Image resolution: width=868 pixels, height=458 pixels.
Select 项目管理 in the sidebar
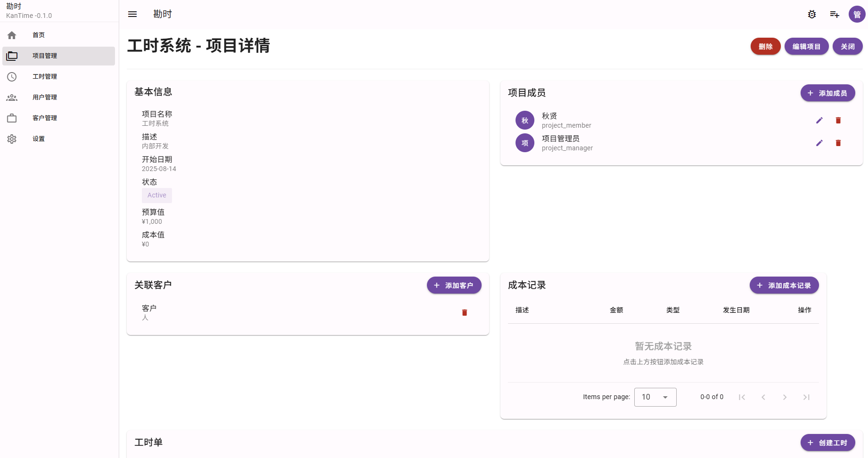[x=45, y=56]
